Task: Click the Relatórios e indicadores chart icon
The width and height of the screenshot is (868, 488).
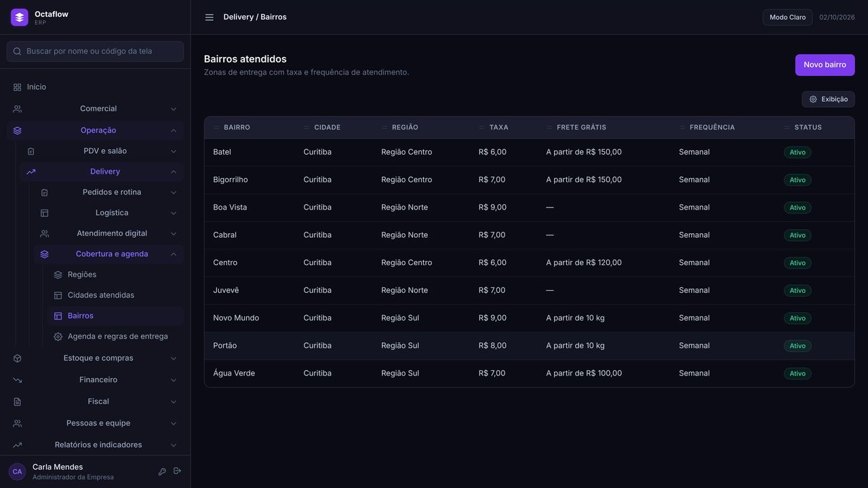Action: tap(18, 445)
